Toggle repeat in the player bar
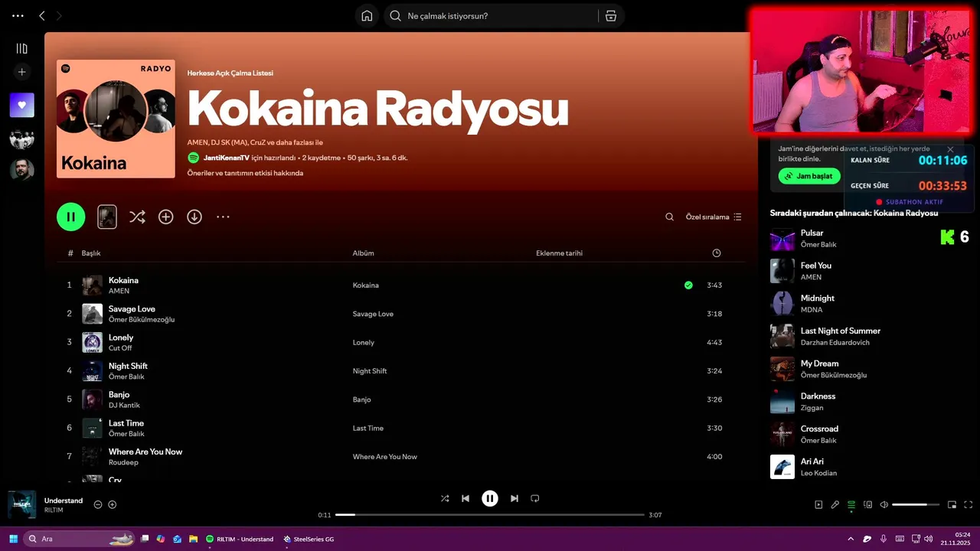This screenshot has width=980, height=551. [535, 498]
